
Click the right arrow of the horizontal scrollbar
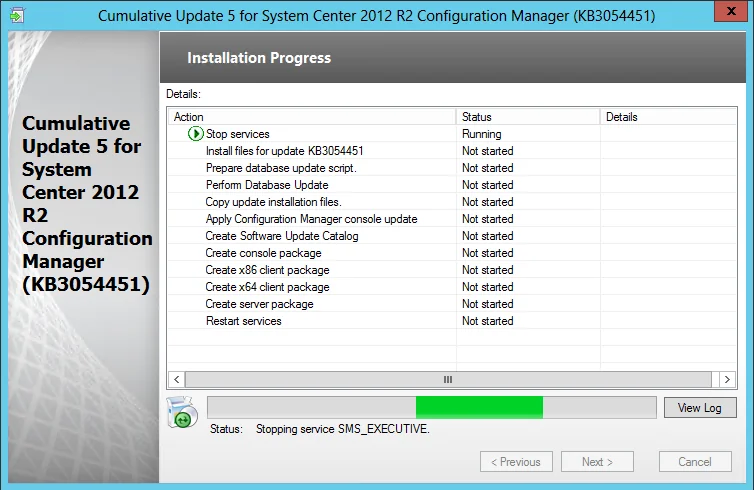click(727, 379)
